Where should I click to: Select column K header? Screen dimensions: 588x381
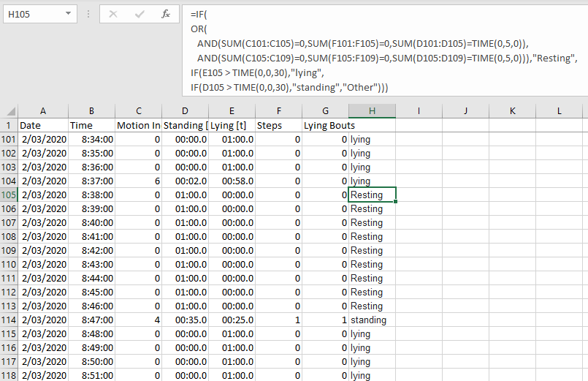[512, 111]
